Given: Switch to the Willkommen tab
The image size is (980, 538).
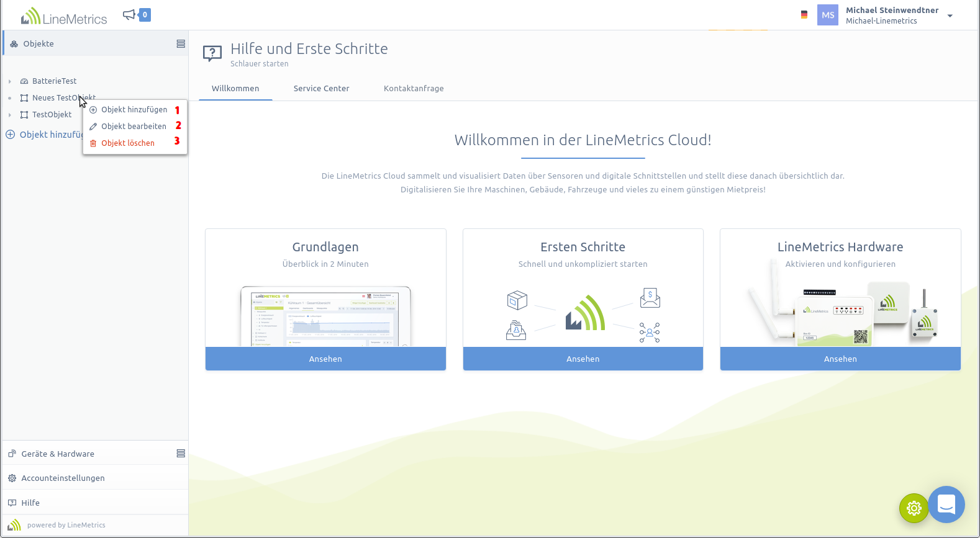Looking at the screenshot, I should (235, 89).
